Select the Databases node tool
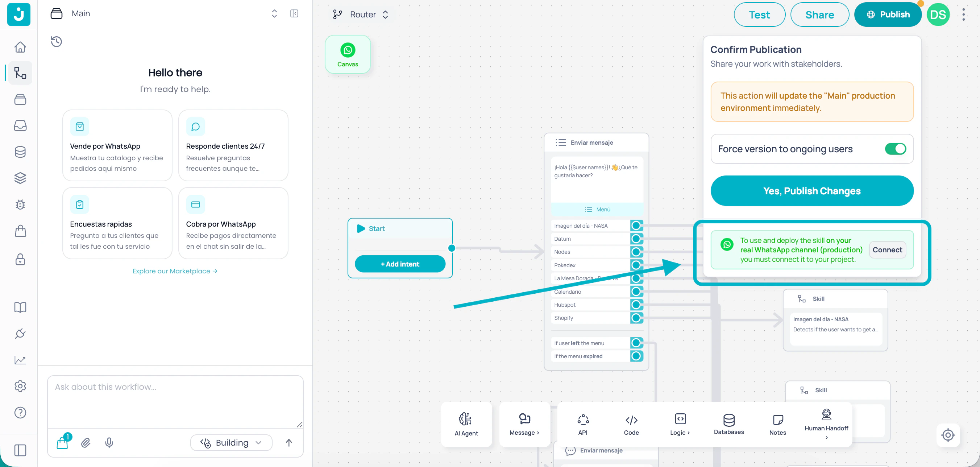The width and height of the screenshot is (980, 467). [728, 423]
